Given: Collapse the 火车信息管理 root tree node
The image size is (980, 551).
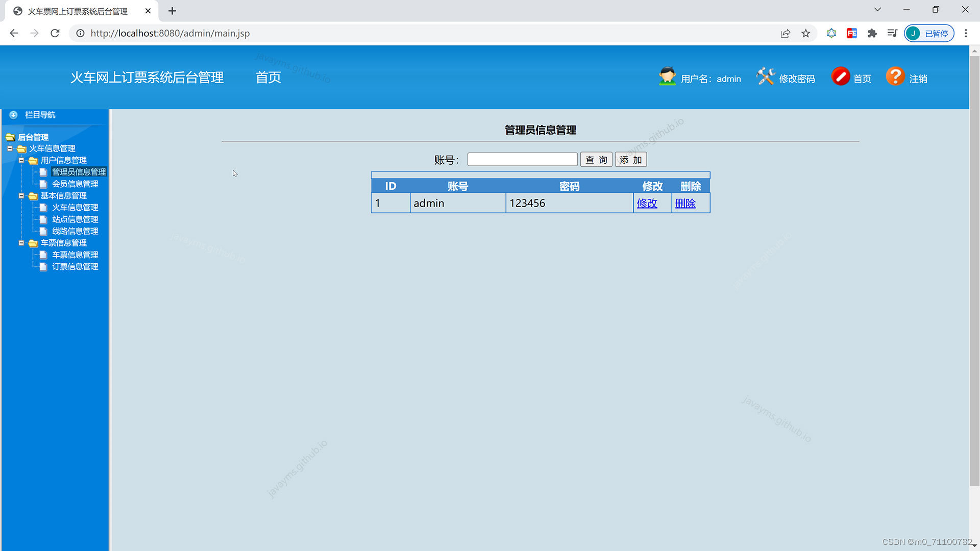Looking at the screenshot, I should (10, 148).
